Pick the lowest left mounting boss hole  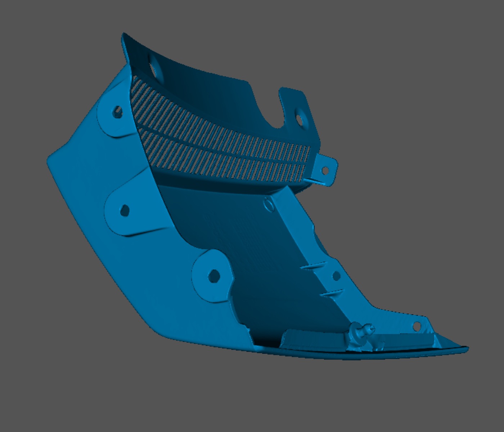click(214, 276)
